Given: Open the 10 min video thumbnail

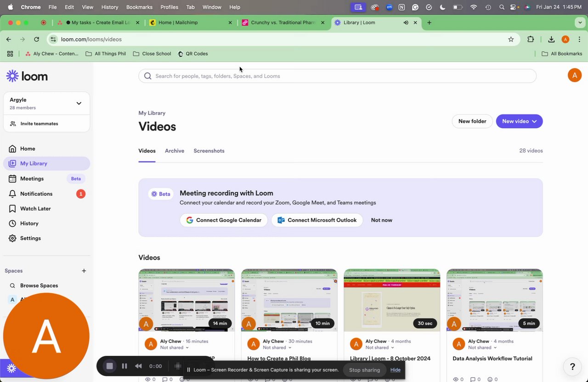Looking at the screenshot, I should click(x=289, y=300).
